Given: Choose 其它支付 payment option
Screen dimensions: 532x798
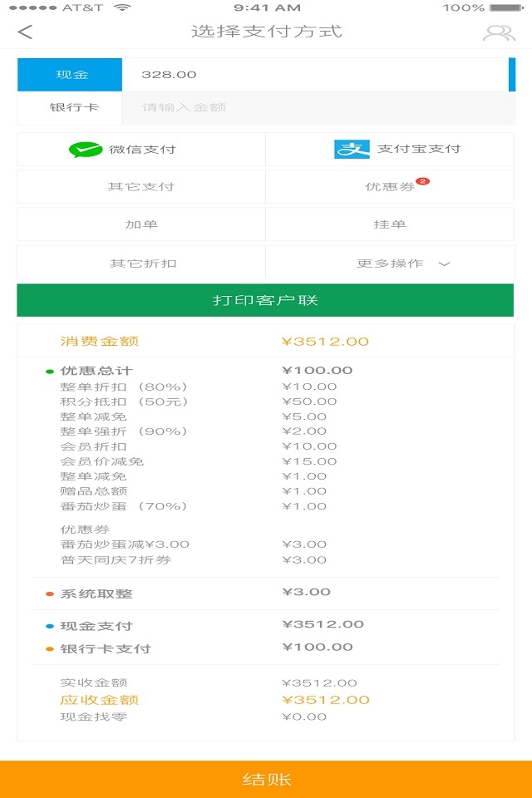Looking at the screenshot, I should click(141, 187).
